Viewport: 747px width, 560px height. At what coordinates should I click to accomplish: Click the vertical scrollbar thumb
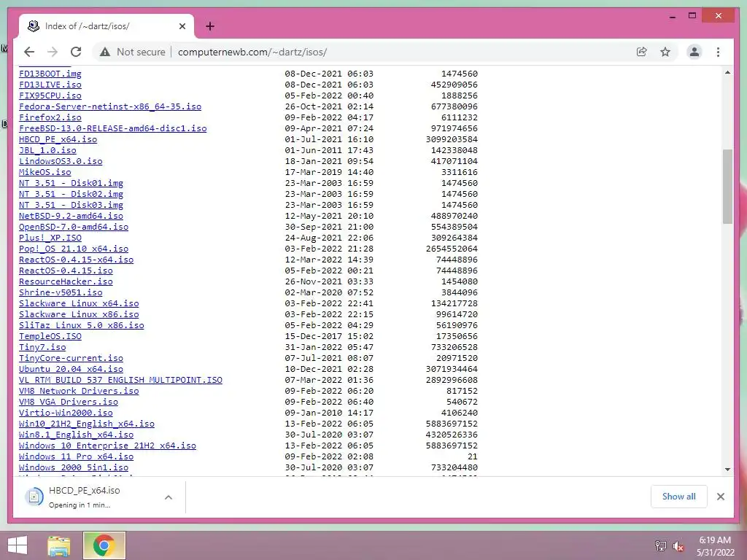[x=727, y=187]
